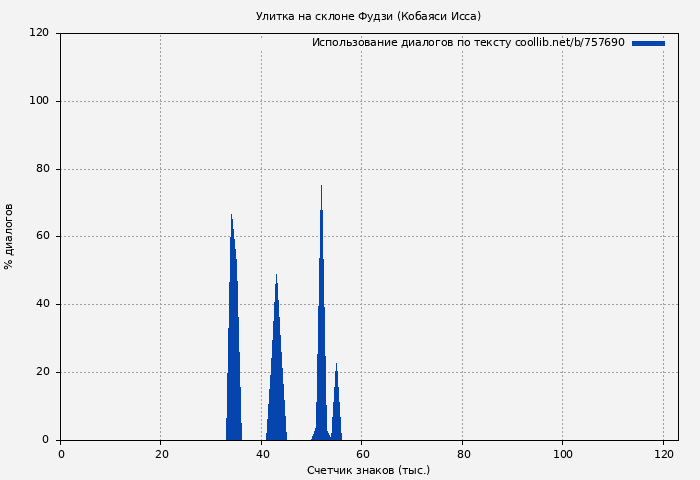Click the 120 tick label on vertical axis
Viewport: 700px width, 480px height.
pos(39,33)
